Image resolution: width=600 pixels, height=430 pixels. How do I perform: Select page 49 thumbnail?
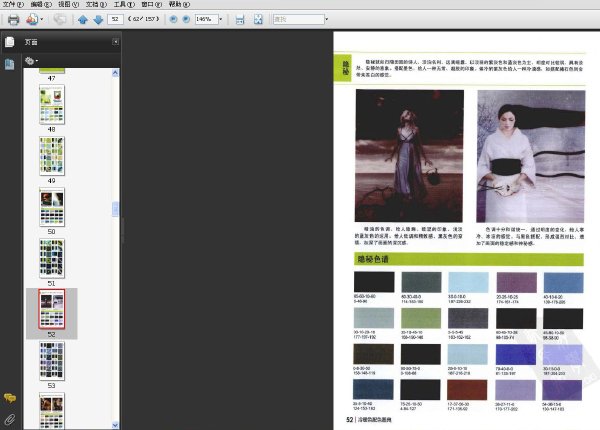pos(52,156)
